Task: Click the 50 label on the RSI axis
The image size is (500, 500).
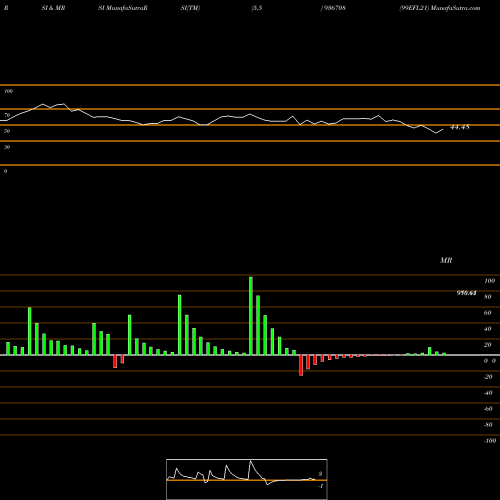Action: [7, 131]
